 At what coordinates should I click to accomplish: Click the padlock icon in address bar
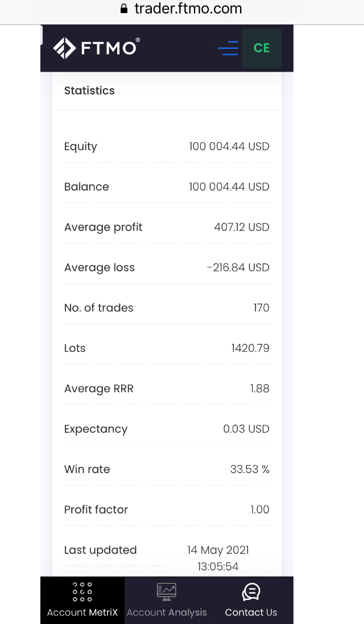tap(125, 9)
